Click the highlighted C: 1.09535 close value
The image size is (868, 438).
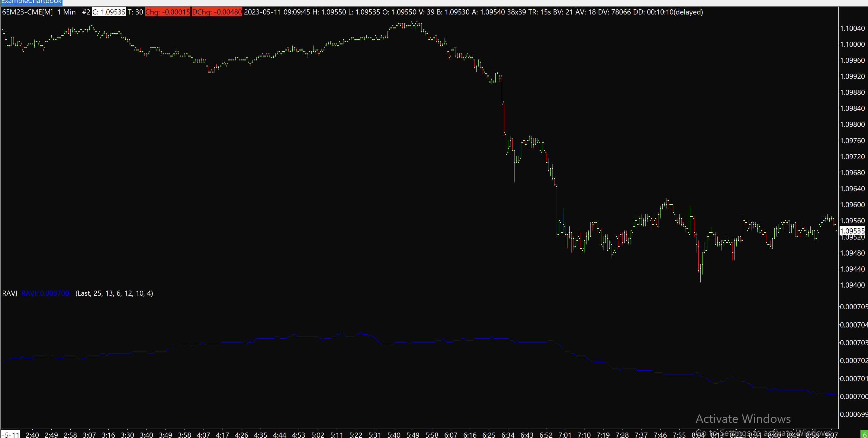click(x=109, y=12)
